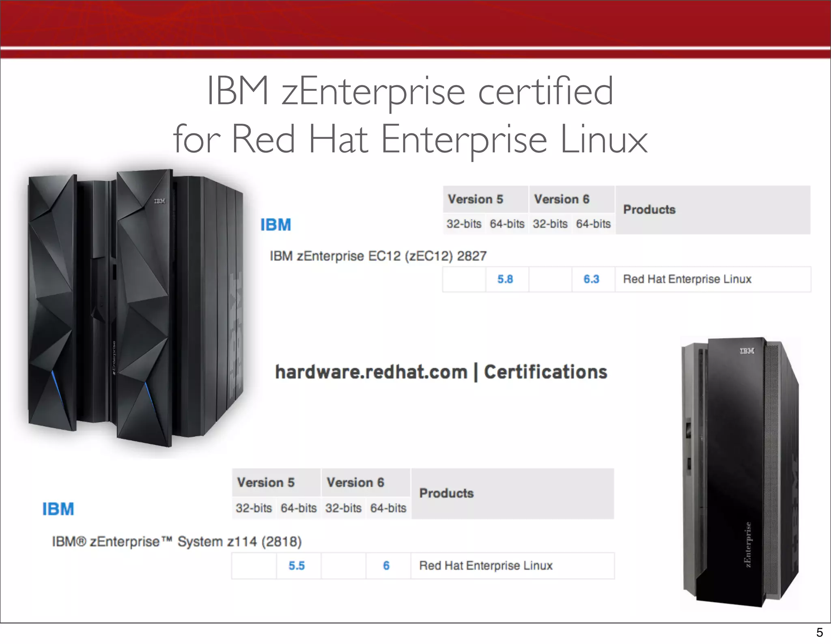Click '64-bits' under Version 6 in upper table
Image resolution: width=831 pixels, height=644 pixels.
click(x=593, y=223)
